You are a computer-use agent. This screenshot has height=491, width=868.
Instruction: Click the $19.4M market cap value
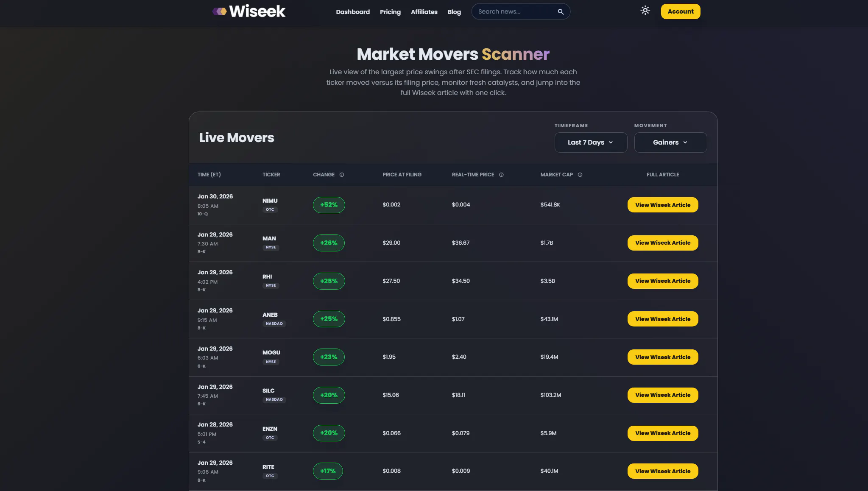[549, 357]
